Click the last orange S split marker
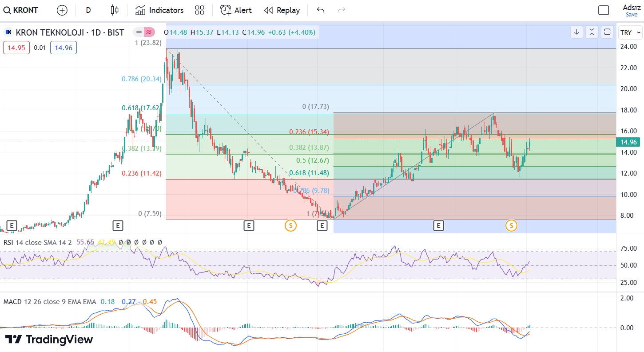Image resolution: width=644 pixels, height=352 pixels. click(x=511, y=225)
